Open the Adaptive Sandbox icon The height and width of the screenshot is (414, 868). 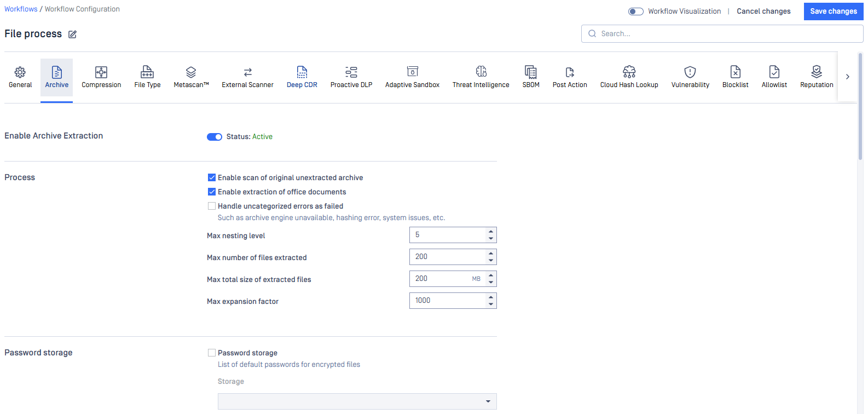point(412,72)
